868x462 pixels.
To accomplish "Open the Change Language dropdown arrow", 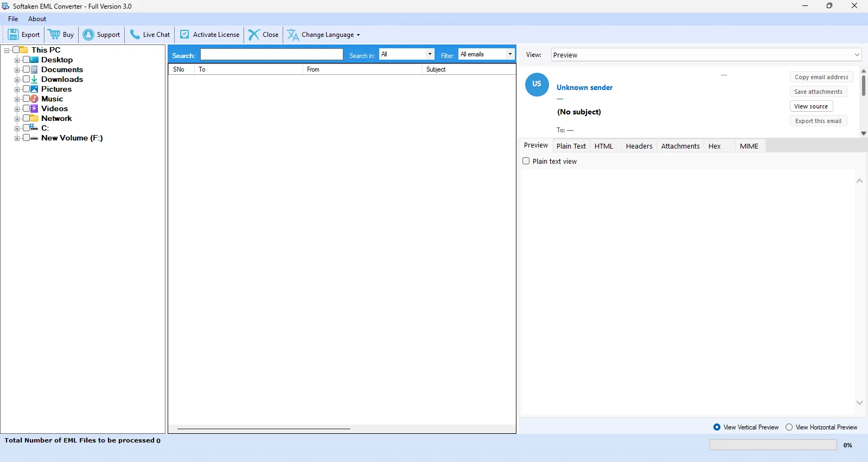I will pos(358,35).
